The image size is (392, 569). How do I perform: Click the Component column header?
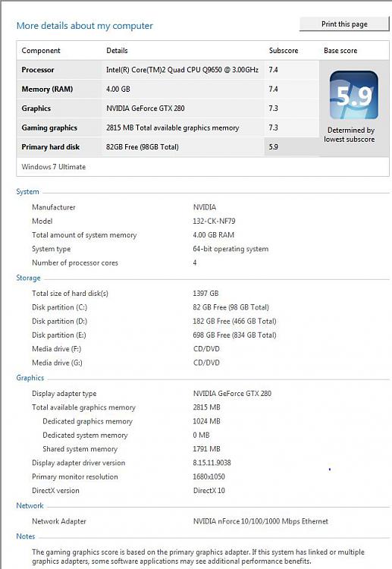(x=41, y=50)
